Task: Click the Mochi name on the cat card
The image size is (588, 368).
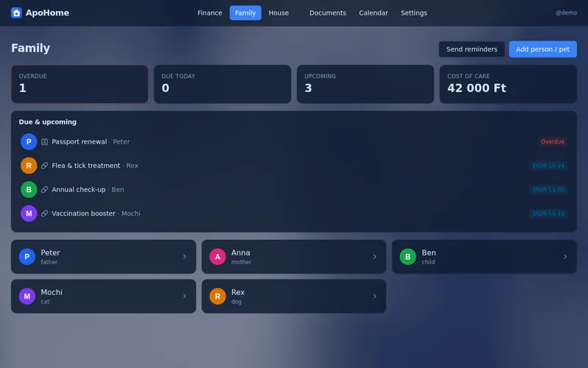Action: [x=51, y=292]
